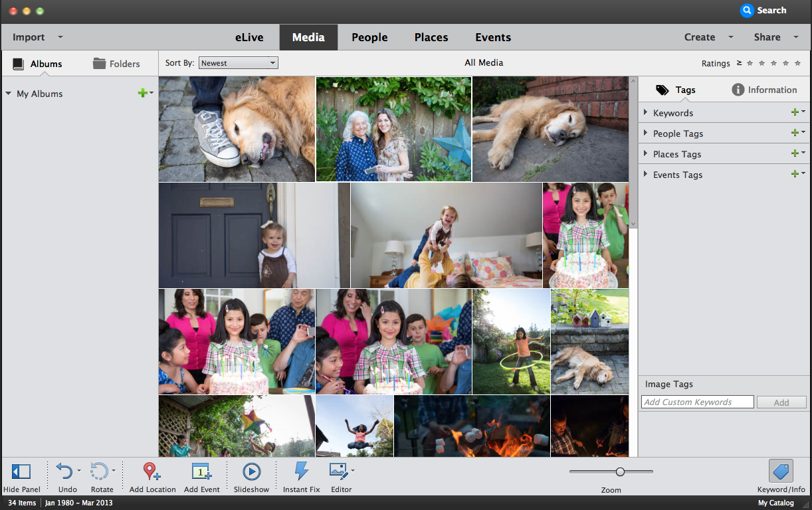Viewport: 812px width, 510px height.
Task: Open the Create menu
Action: click(x=700, y=37)
